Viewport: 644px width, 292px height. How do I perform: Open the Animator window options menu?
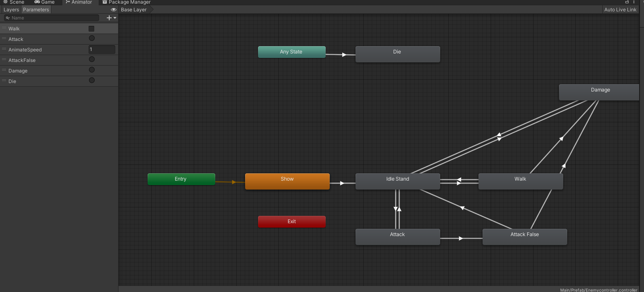[x=634, y=2]
